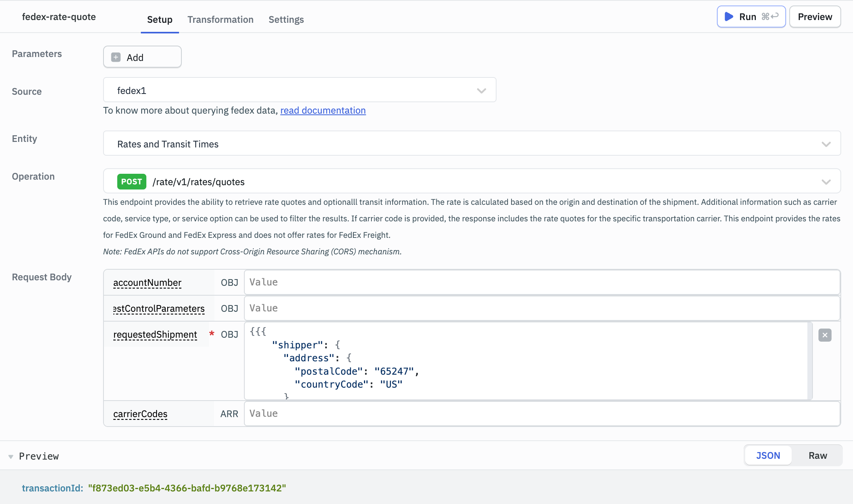The width and height of the screenshot is (853, 504).
Task: Click the accountNumber value field
Action: (542, 282)
